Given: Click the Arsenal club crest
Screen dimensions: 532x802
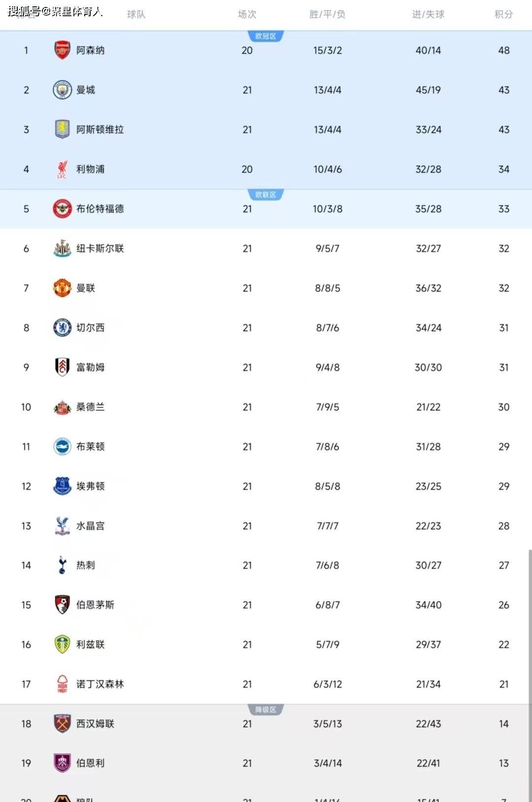Looking at the screenshot, I should click(x=62, y=50).
